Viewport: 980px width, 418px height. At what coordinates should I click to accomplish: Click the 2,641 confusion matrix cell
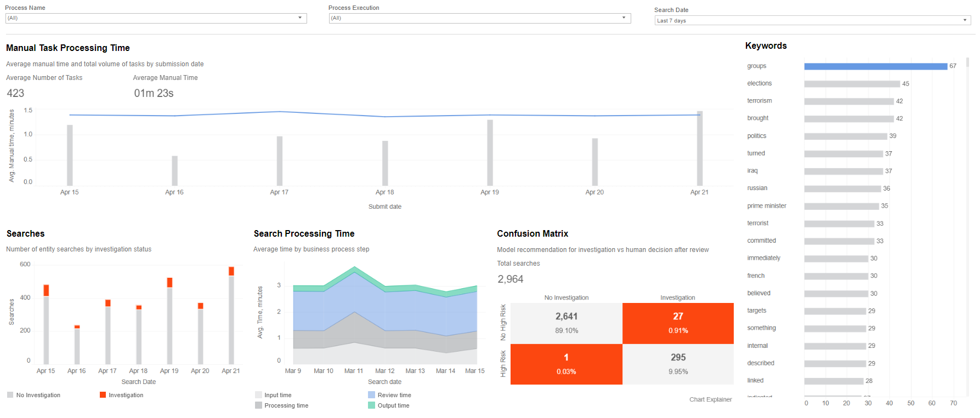pos(566,323)
